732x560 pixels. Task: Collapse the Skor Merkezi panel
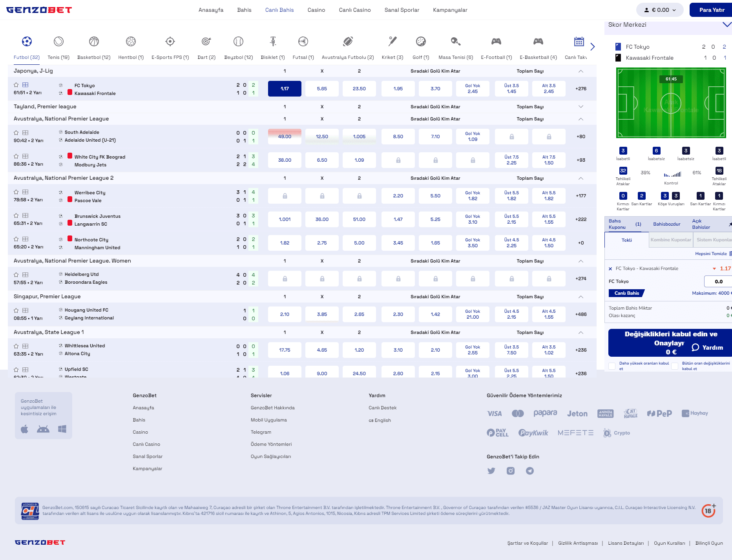pyautogui.click(x=727, y=25)
